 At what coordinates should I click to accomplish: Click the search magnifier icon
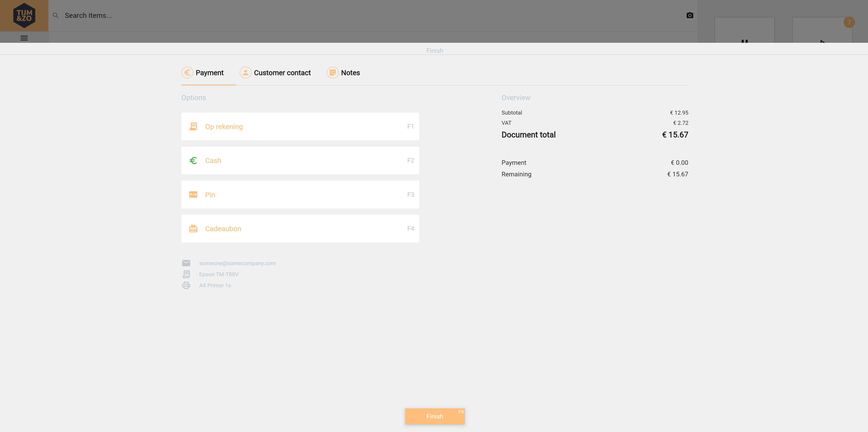pyautogui.click(x=56, y=15)
